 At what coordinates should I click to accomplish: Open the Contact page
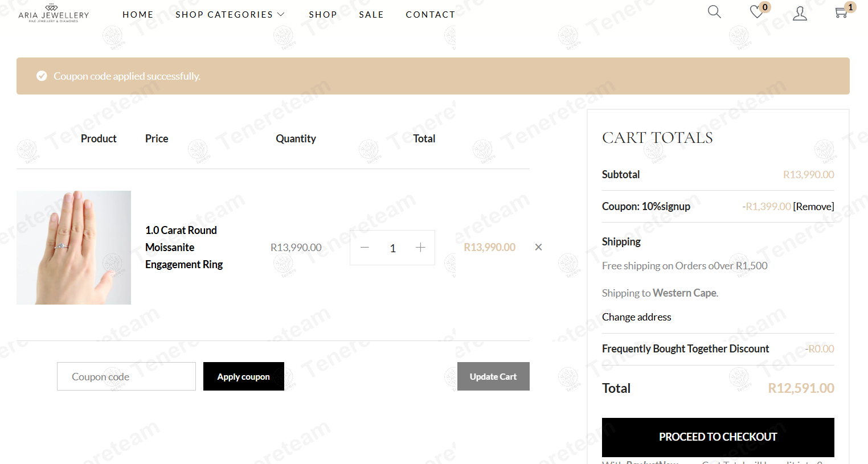[x=431, y=14]
